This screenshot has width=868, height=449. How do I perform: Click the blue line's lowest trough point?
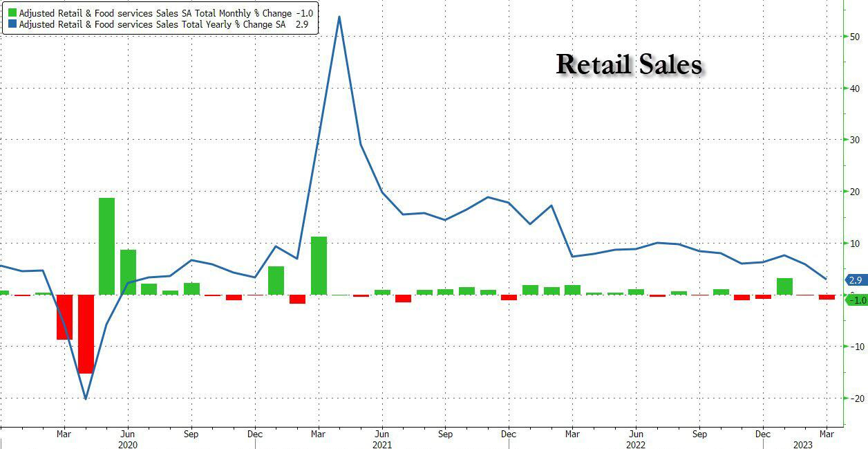click(x=85, y=398)
